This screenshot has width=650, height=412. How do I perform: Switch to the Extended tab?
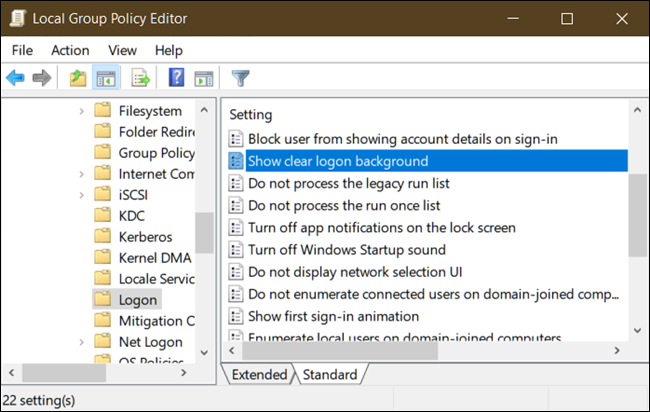[x=259, y=375]
